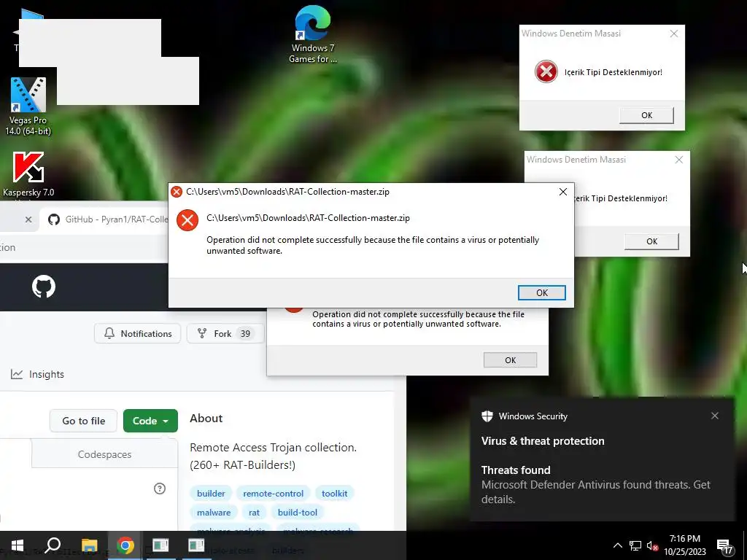Image resolution: width=747 pixels, height=560 pixels.
Task: Open the first dialog window taskbar icon
Action: [160, 545]
